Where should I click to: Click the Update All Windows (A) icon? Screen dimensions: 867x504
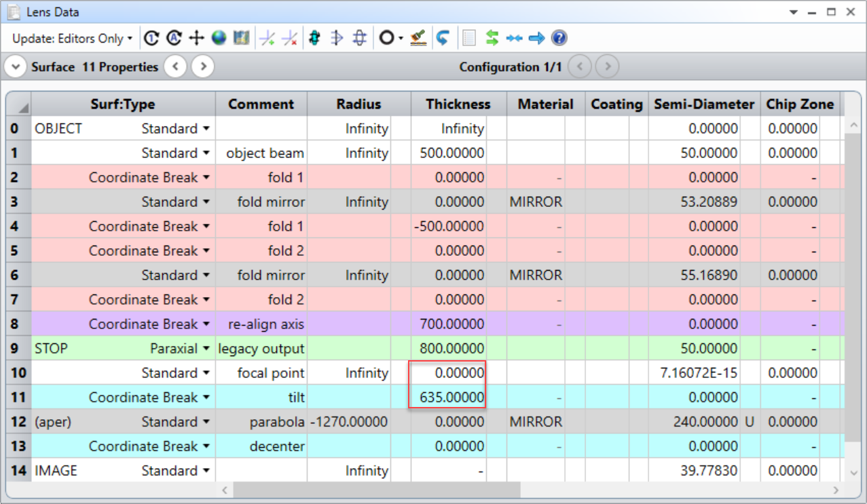click(174, 39)
